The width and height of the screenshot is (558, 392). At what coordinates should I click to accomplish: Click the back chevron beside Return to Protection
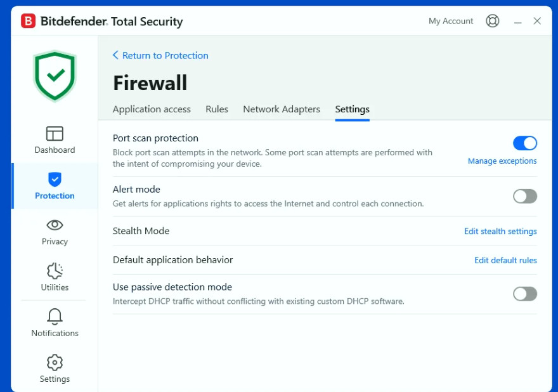(115, 55)
